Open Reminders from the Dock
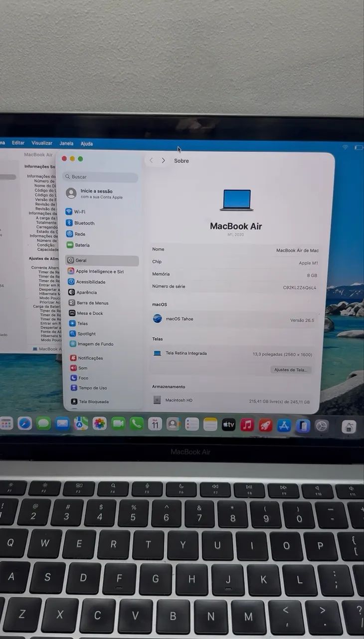364x639 pixels. [192, 424]
